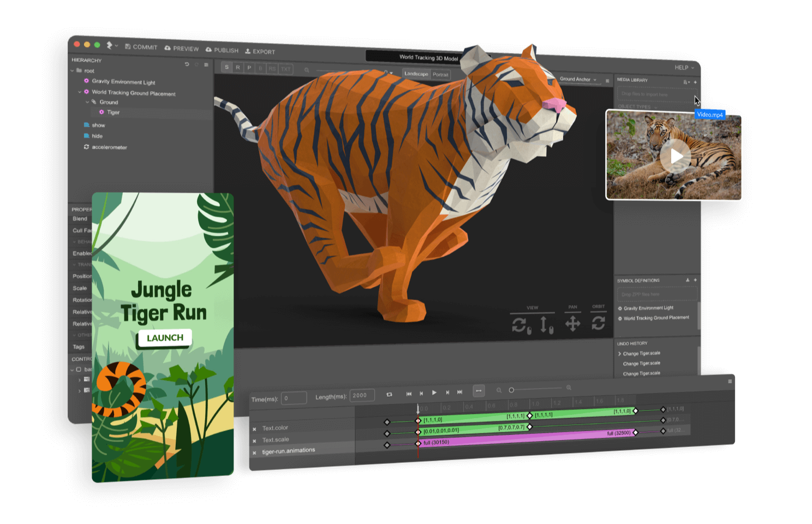Remove the tiger-run.animations track
812x524 pixels.
point(254,452)
